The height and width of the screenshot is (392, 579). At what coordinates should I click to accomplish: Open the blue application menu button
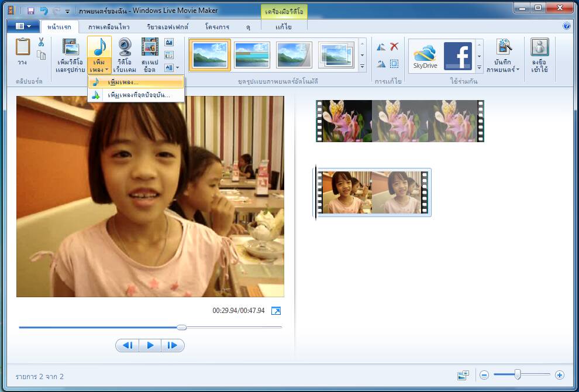[23, 26]
